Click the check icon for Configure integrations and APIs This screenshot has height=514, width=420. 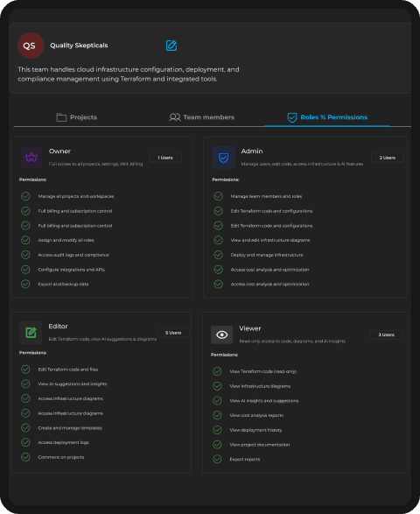[25, 270]
